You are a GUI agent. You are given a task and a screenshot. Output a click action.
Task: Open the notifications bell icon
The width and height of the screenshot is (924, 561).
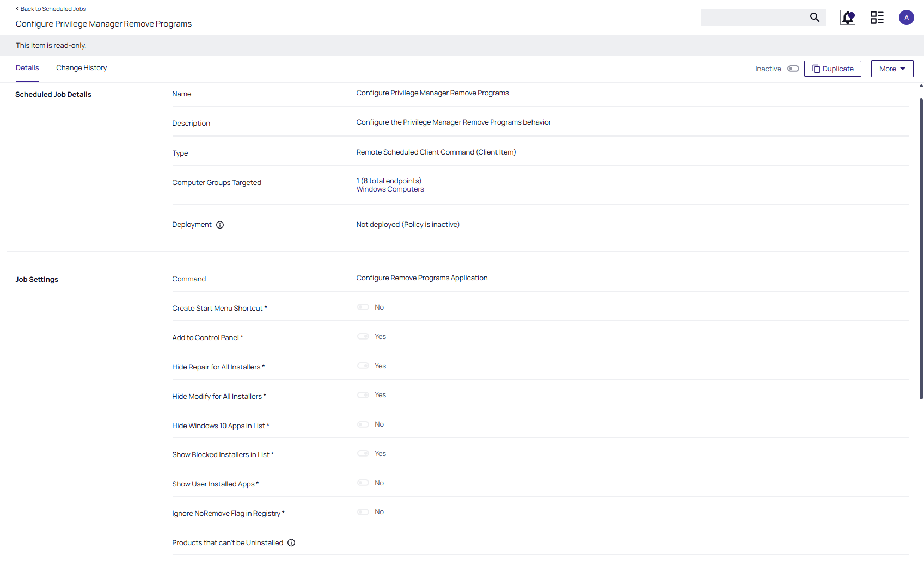pos(848,17)
